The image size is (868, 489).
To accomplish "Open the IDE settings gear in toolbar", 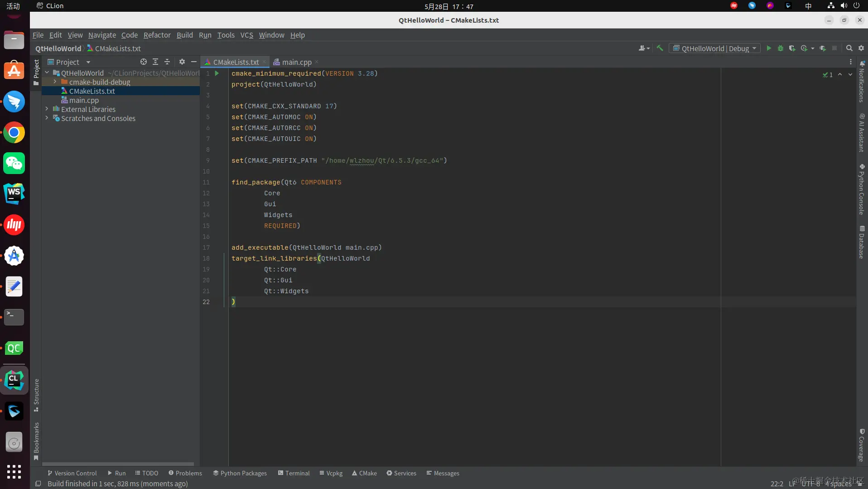I will click(x=861, y=48).
